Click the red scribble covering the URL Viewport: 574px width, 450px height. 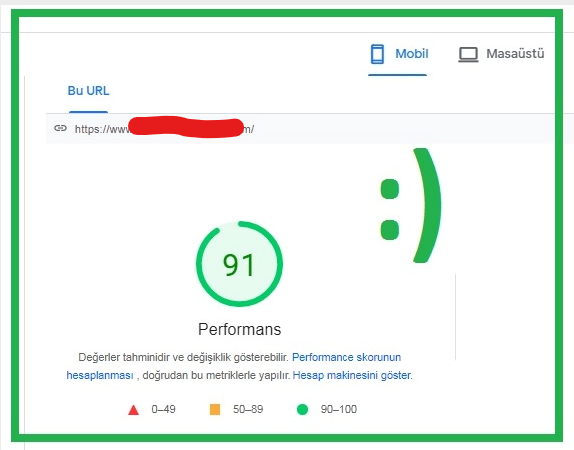pos(186,127)
